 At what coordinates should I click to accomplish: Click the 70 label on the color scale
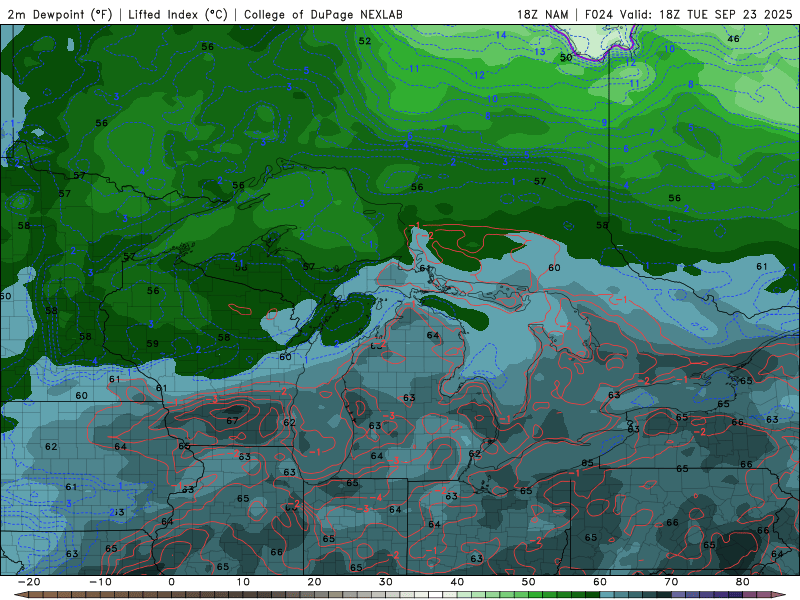[671, 582]
